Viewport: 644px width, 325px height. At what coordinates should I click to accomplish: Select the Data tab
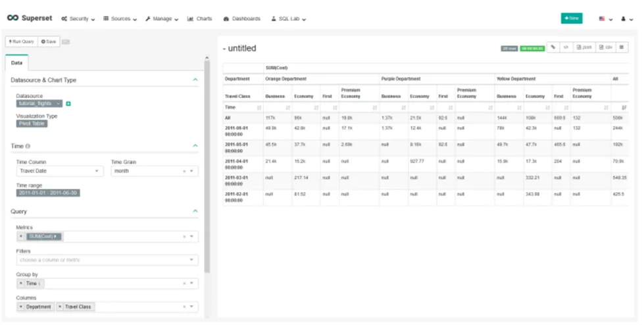click(17, 63)
